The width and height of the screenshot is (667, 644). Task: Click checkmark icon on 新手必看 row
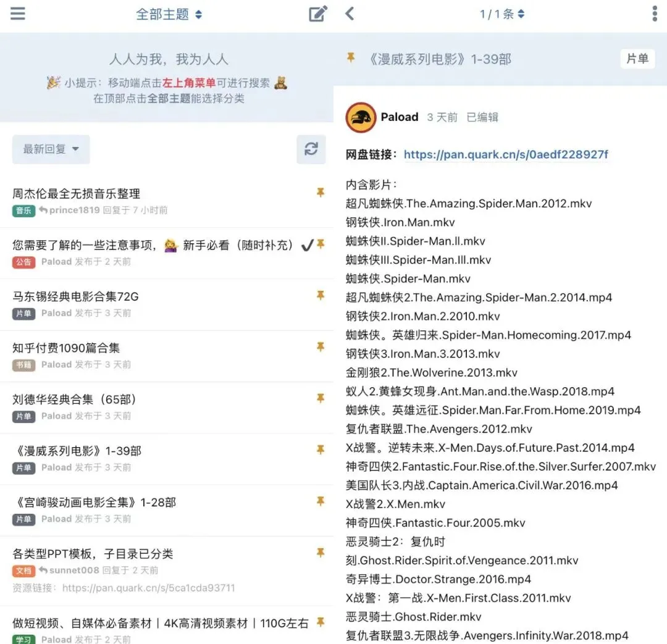click(307, 245)
